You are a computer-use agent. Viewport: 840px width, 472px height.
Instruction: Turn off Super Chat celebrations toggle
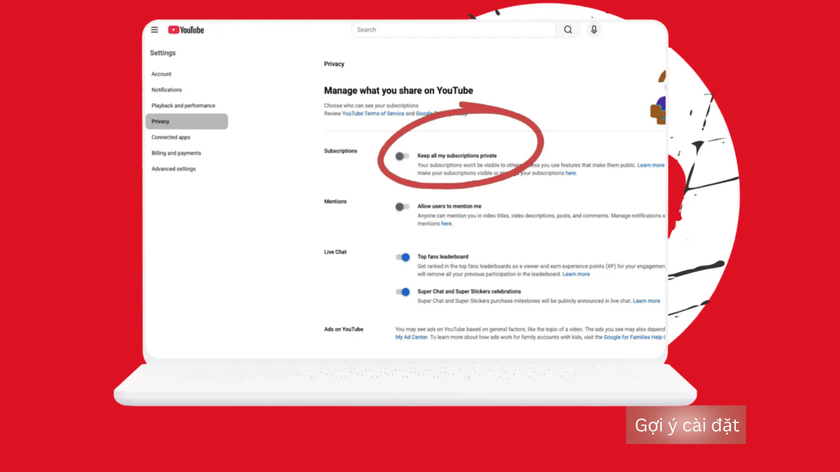pos(402,292)
